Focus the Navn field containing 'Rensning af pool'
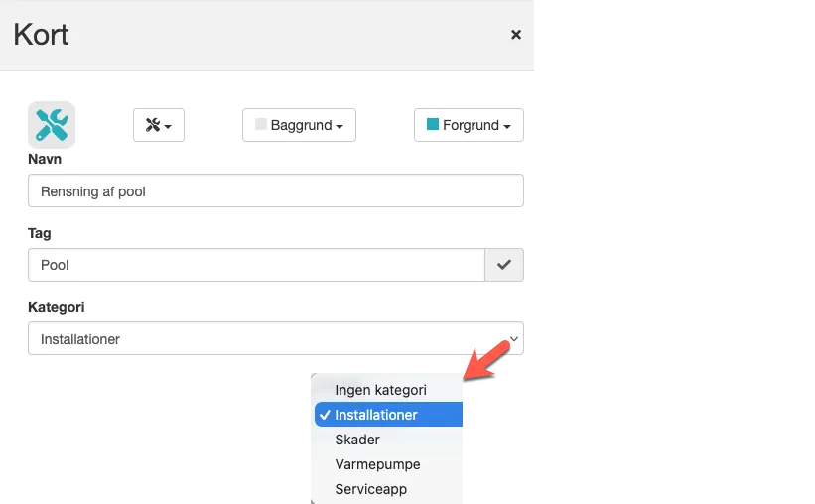This screenshot has height=504, width=815. 275,191
